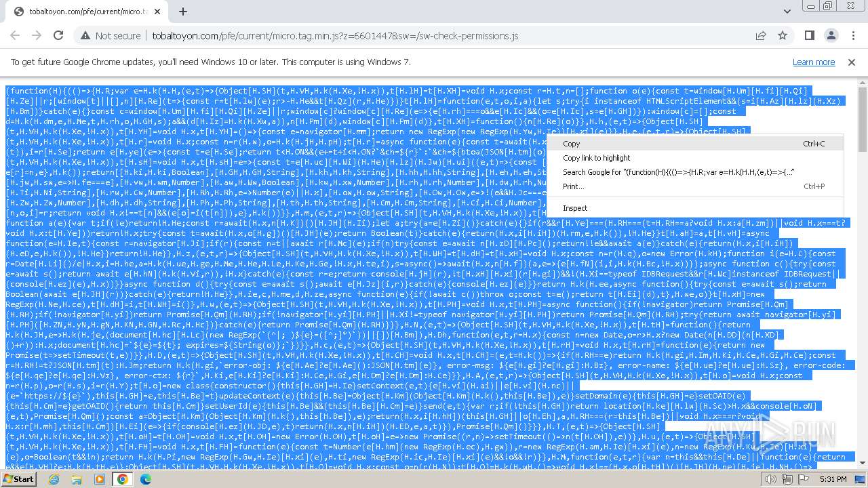868x488 pixels.
Task: Click the scrollbar up arrow
Action: coord(862,82)
